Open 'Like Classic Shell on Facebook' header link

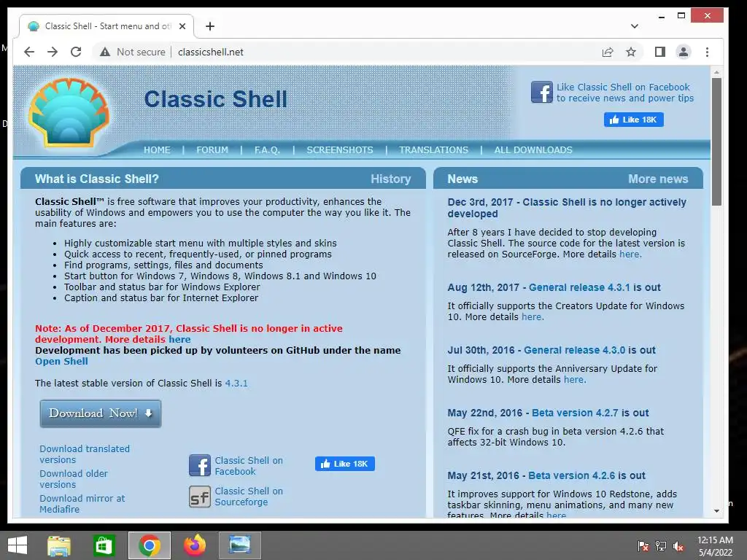click(625, 93)
